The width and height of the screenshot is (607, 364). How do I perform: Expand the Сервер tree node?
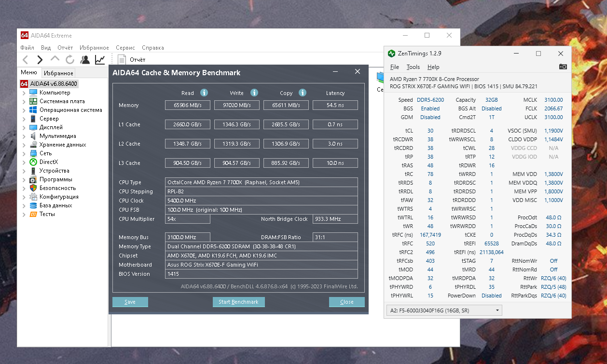click(24, 119)
